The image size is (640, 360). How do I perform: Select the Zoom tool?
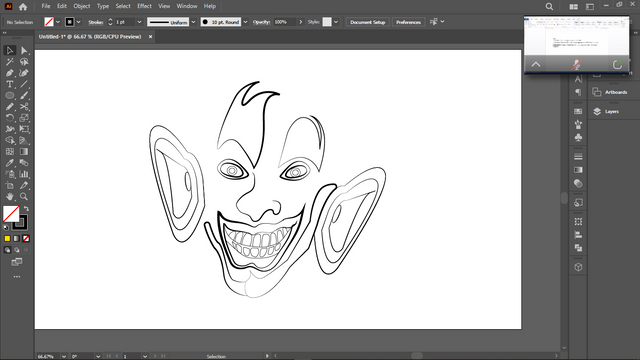(x=24, y=196)
